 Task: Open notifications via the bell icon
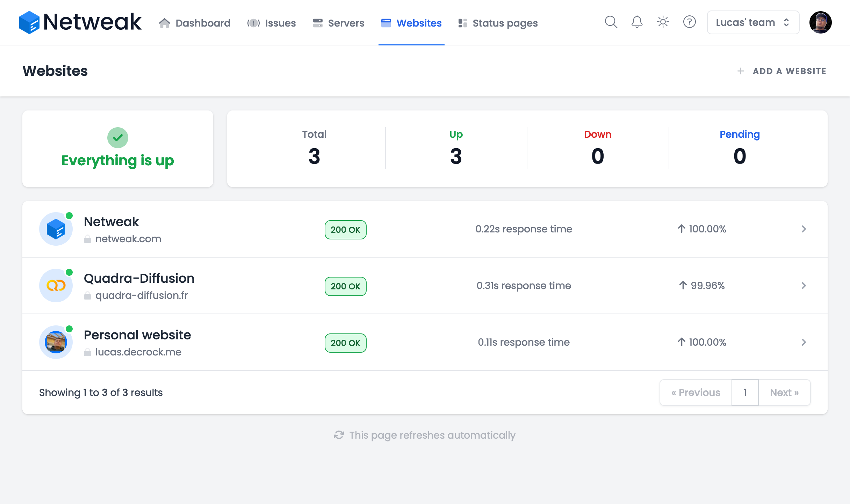(636, 22)
